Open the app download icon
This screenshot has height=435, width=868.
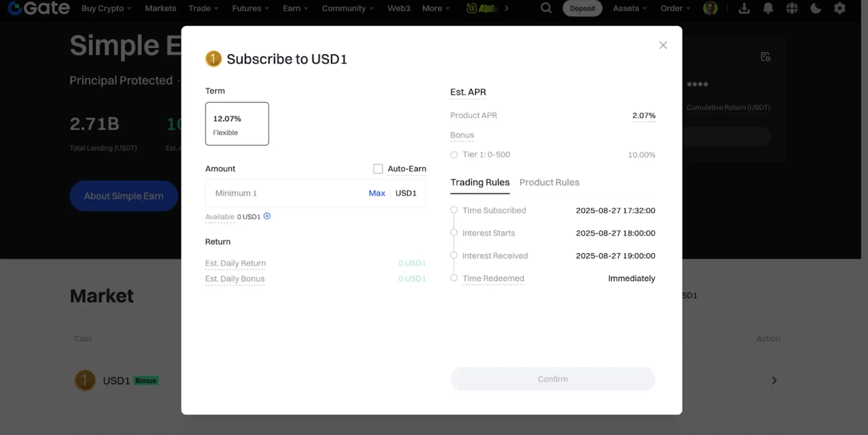(744, 8)
